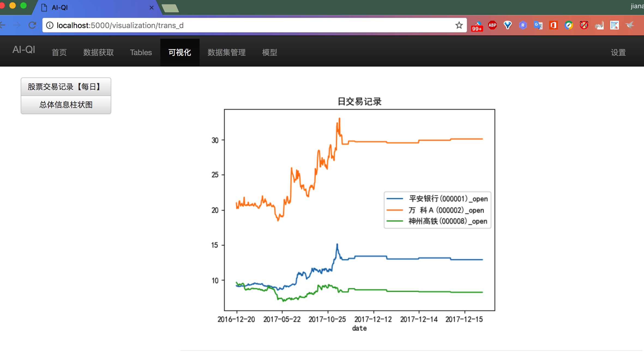Screen dimensions: 644x353
Task: Click the eraser extension with 99+ badge
Action: point(477,26)
